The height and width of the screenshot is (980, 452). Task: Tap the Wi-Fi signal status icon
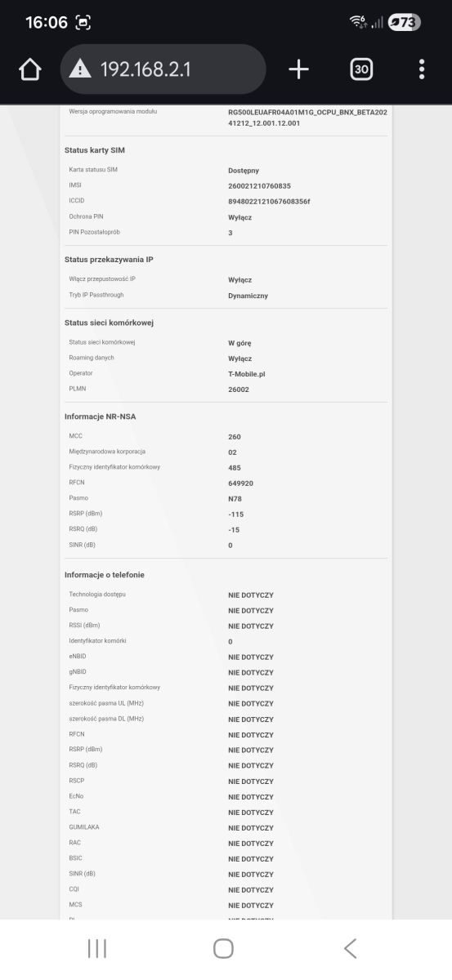tap(358, 22)
